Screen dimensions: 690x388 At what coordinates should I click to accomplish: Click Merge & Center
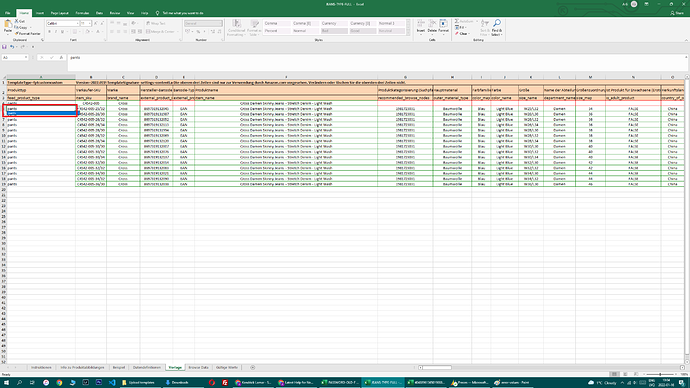click(x=161, y=32)
